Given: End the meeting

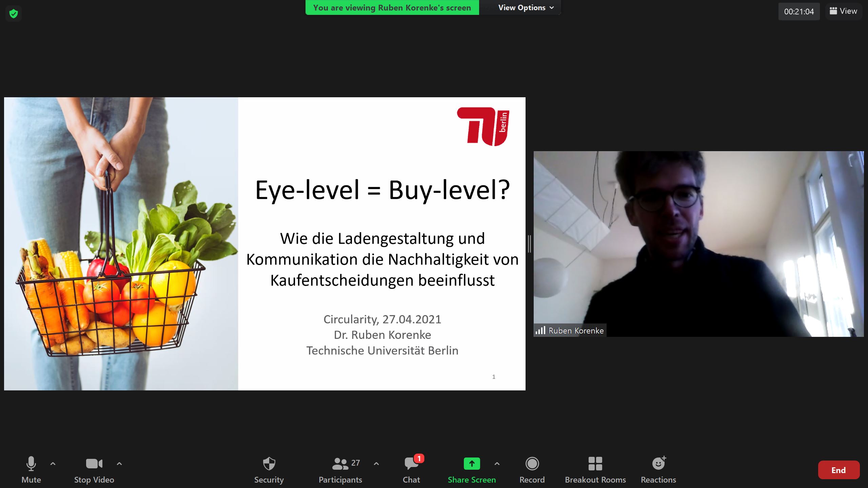Looking at the screenshot, I should point(839,470).
